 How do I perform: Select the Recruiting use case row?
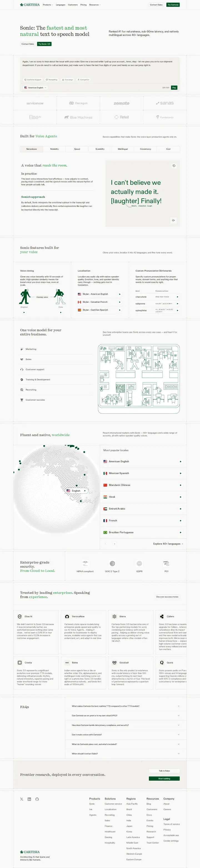pos(56,389)
